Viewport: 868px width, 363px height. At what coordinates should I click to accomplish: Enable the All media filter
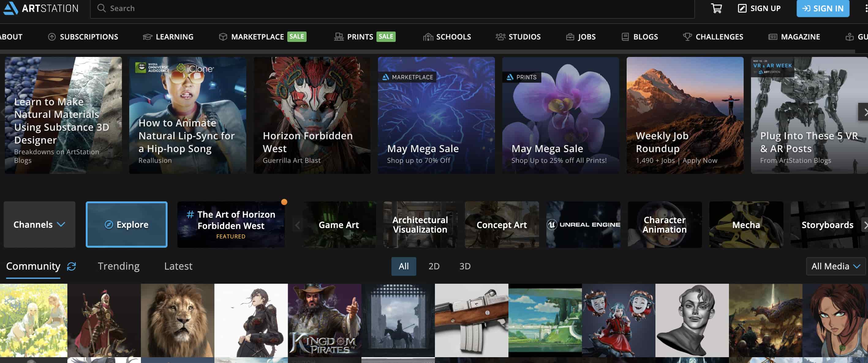click(404, 266)
